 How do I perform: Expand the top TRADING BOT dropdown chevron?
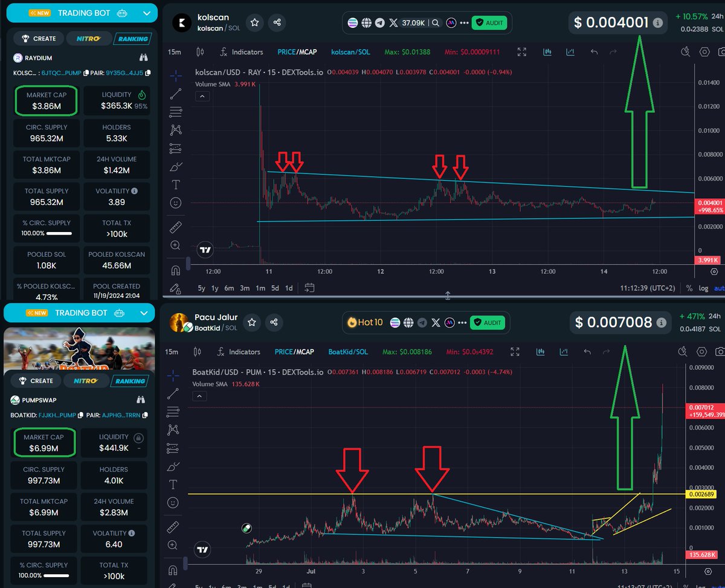click(147, 12)
